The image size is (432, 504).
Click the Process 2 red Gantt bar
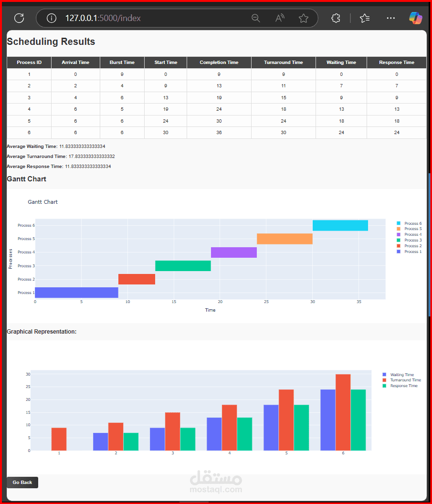(137, 279)
